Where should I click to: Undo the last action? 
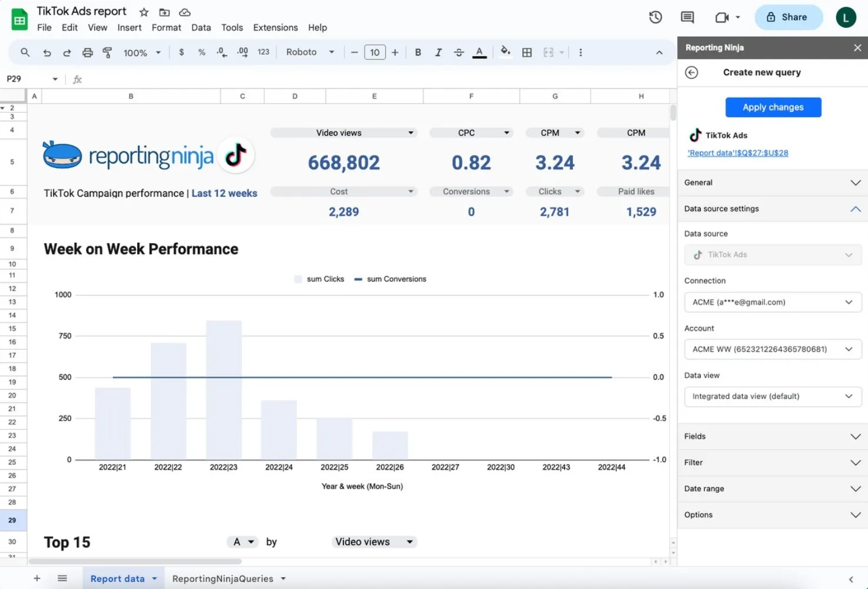[47, 52]
